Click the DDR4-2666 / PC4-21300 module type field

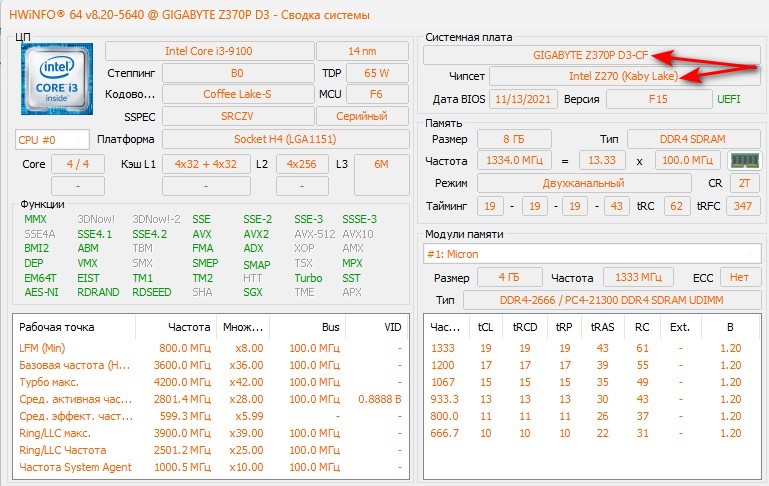[612, 300]
